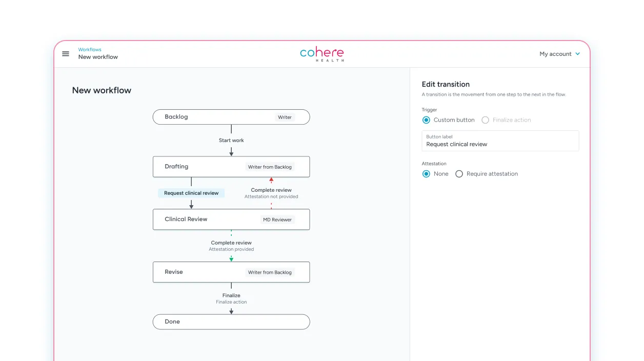Click the Button label input field

click(x=500, y=144)
